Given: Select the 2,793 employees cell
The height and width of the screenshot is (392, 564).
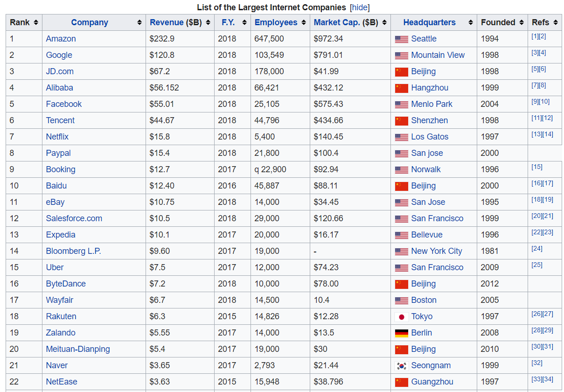Looking at the screenshot, I should point(280,365).
